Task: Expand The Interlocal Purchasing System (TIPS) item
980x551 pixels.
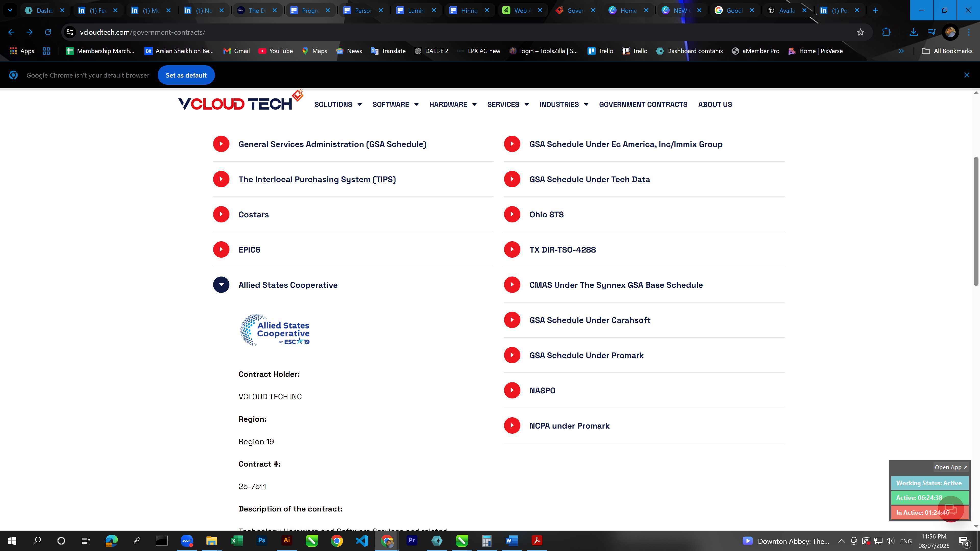Action: point(353,179)
